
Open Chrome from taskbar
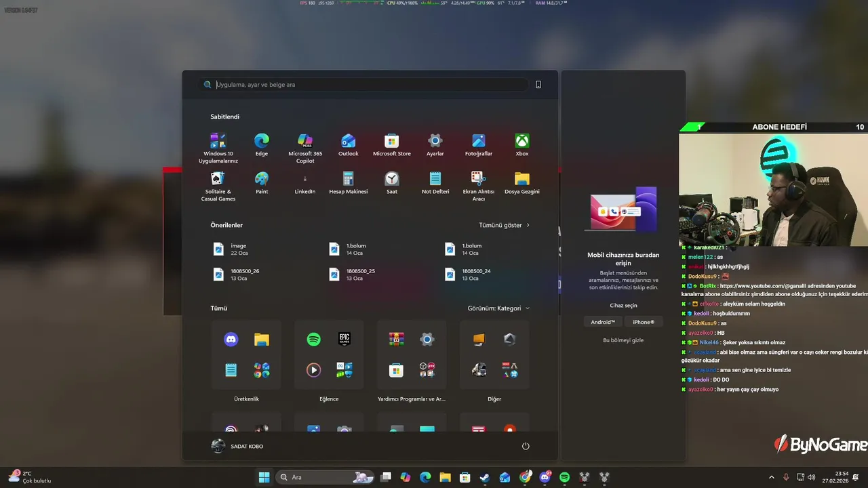pos(525,477)
